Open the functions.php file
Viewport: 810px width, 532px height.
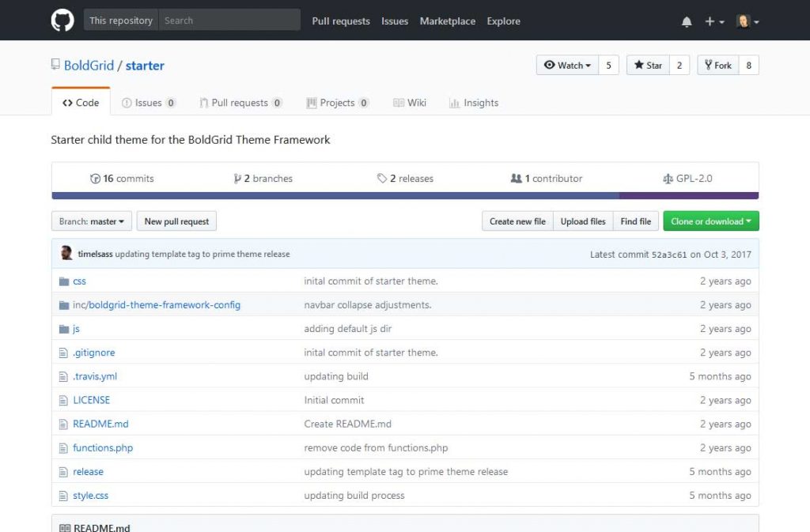click(103, 448)
